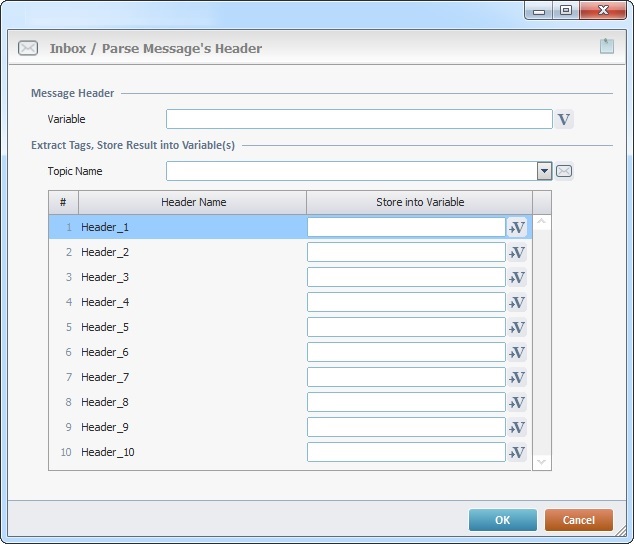Click the variable icon for Header_5 row
The width and height of the screenshot is (634, 544).
517,327
